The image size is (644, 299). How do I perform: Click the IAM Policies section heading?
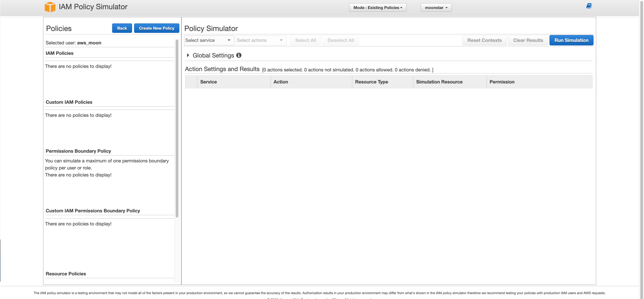tap(60, 53)
